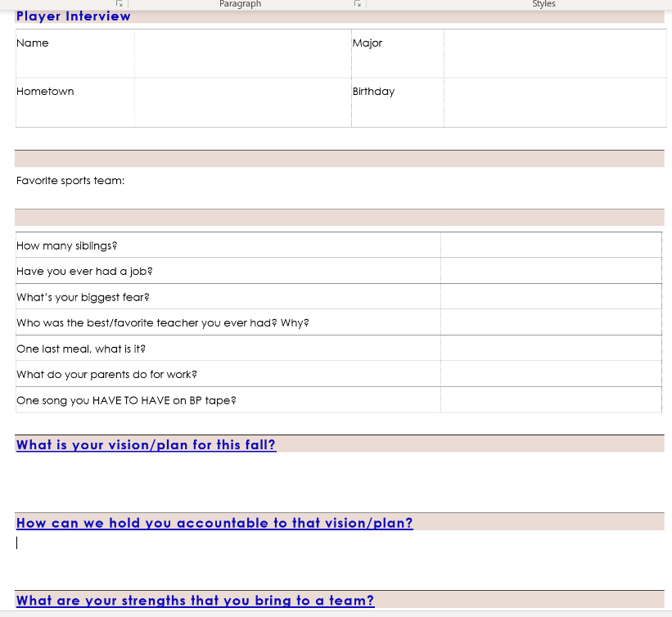Click the best/favorite teacher question text
The image size is (672, 617).
pyautogui.click(x=163, y=323)
